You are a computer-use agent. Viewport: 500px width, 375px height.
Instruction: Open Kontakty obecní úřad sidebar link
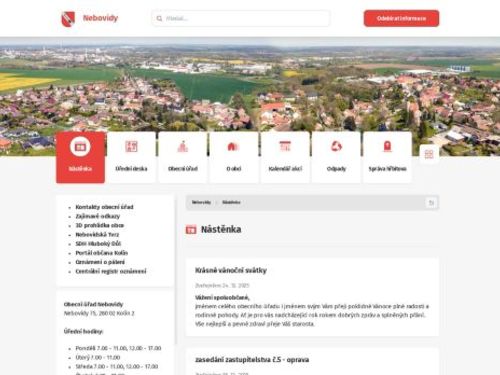(x=104, y=207)
